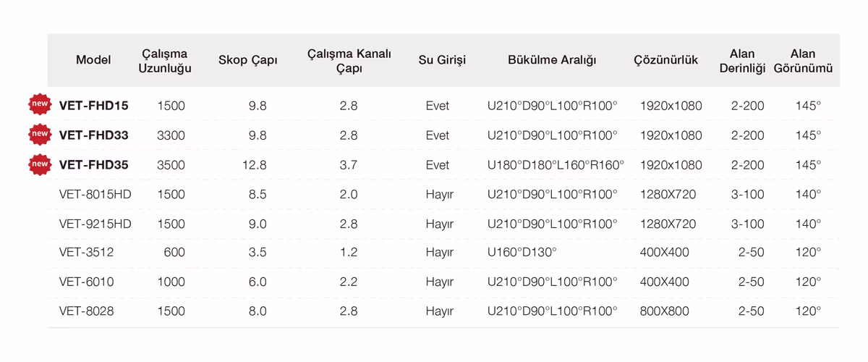868x362 pixels.
Task: Click the VET-9215HD model name
Action: pos(95,224)
